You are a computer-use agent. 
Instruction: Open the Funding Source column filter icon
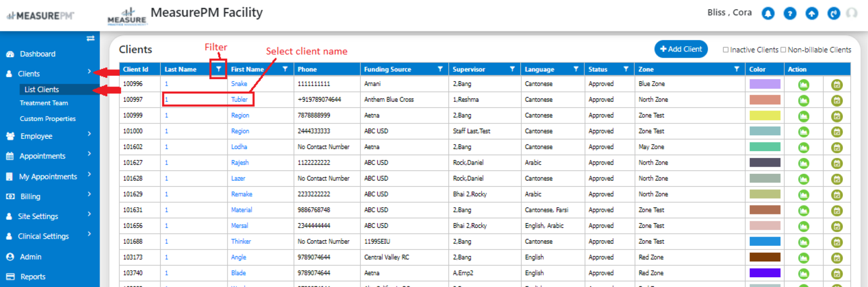pos(440,69)
